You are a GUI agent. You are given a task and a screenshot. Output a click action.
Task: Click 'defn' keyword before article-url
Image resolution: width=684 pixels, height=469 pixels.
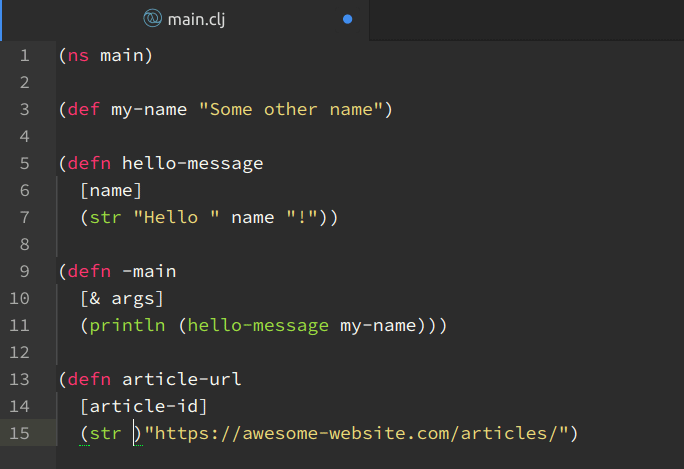pos(89,379)
